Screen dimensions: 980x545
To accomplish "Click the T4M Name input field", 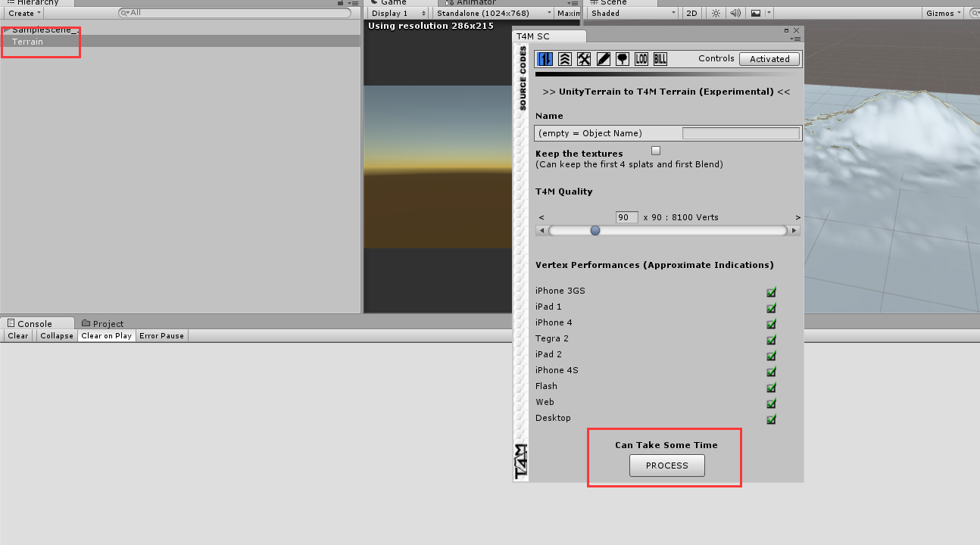I will click(x=741, y=133).
